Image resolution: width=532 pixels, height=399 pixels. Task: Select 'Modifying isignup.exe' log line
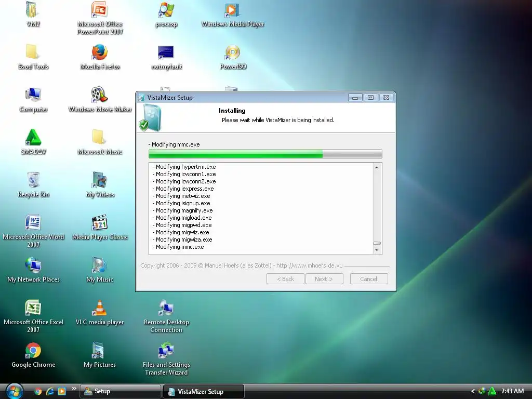pyautogui.click(x=181, y=203)
